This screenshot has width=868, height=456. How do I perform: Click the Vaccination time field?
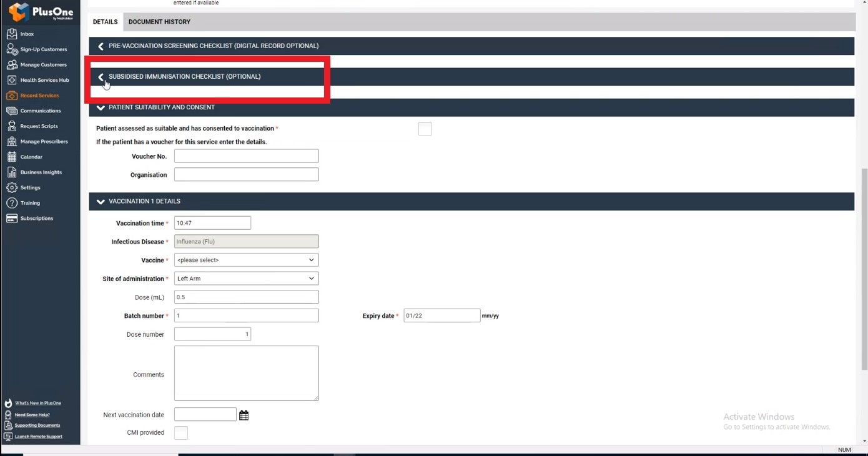[x=213, y=223]
